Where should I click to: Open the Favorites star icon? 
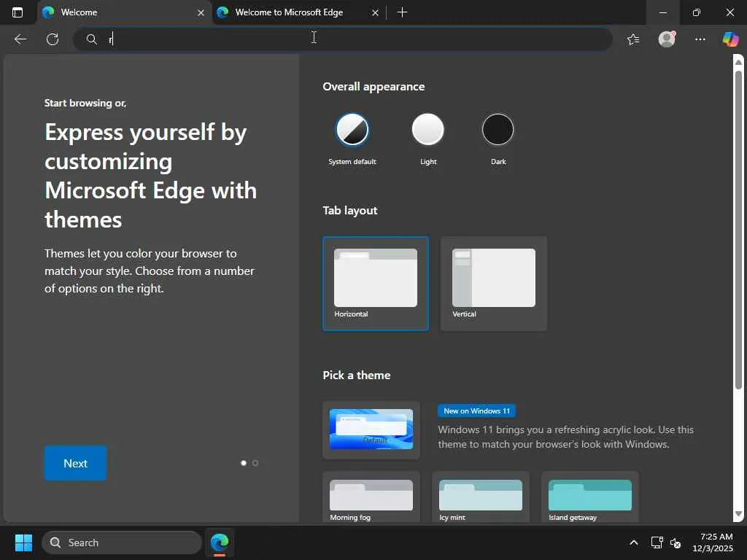633,39
